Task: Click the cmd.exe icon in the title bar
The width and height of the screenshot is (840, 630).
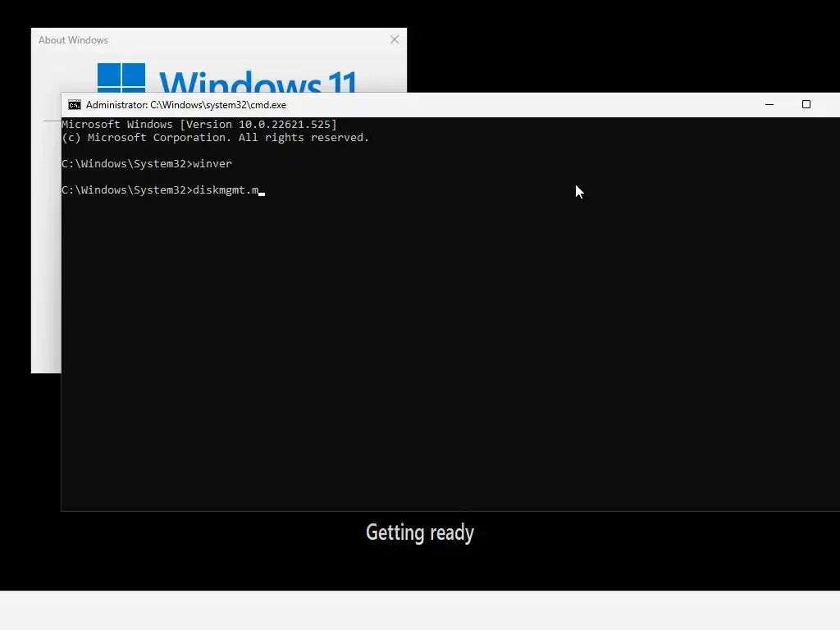Action: click(x=75, y=105)
